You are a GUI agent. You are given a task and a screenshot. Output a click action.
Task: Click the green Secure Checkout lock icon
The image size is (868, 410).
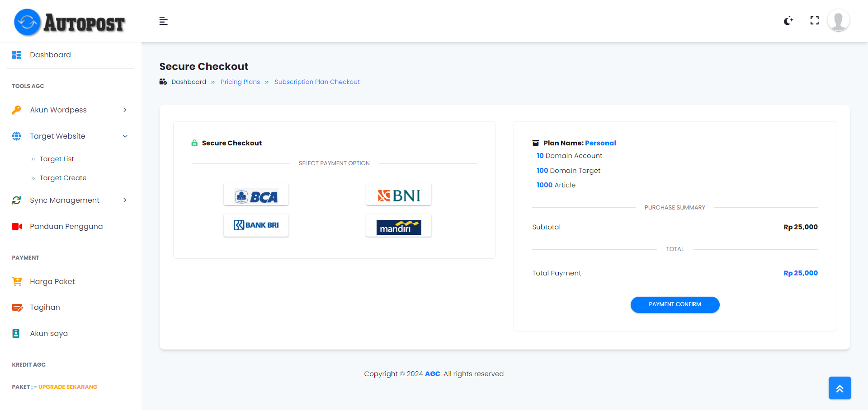[x=194, y=143]
